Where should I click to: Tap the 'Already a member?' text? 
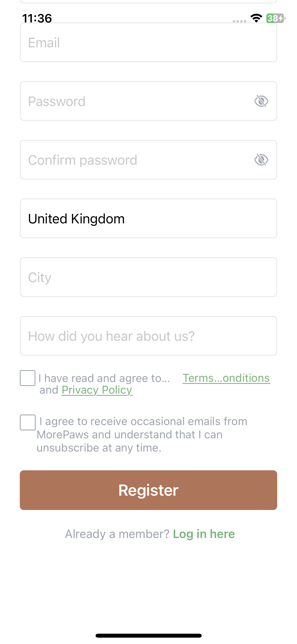117,534
